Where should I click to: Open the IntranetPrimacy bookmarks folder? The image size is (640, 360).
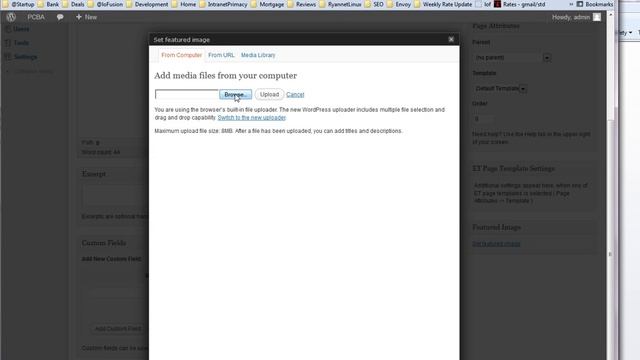click(x=223, y=4)
